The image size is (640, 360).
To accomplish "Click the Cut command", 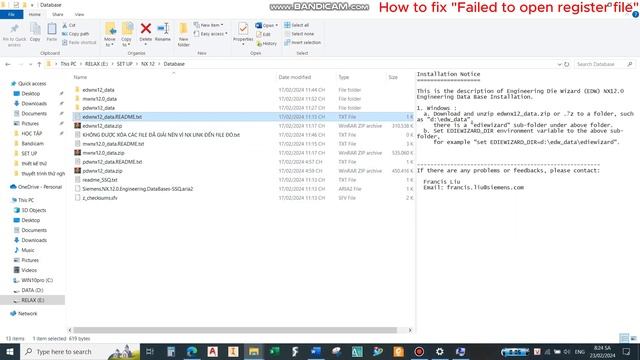I will 69,25.
